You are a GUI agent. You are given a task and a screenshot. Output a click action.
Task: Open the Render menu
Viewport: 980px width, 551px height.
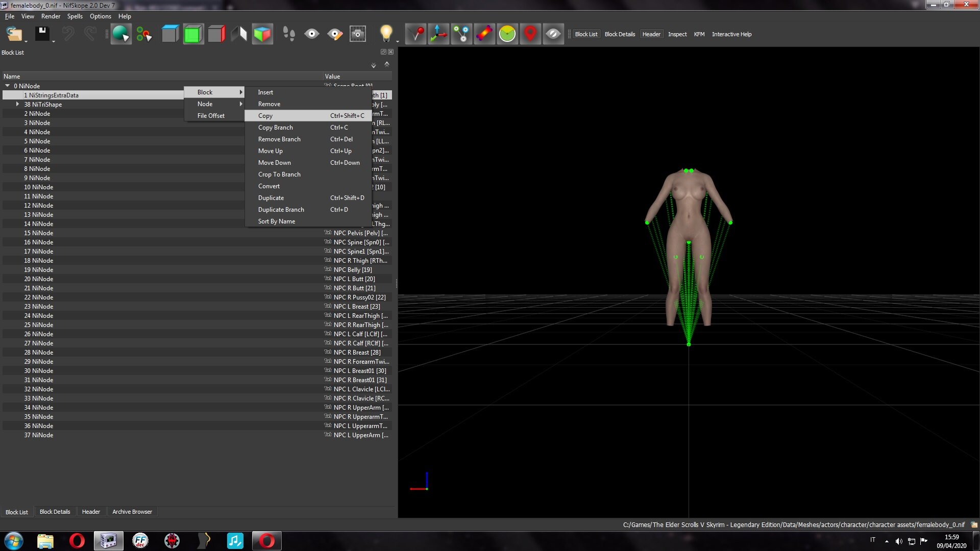point(51,16)
